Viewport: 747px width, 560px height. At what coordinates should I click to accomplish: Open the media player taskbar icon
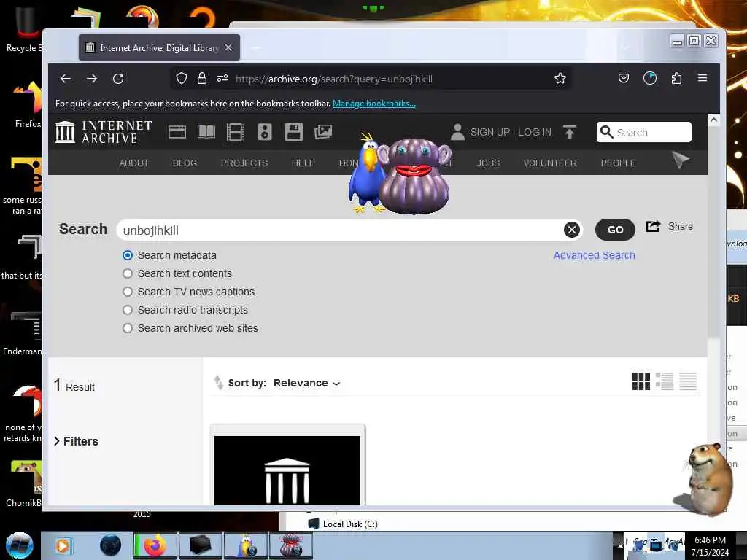pyautogui.click(x=63, y=545)
